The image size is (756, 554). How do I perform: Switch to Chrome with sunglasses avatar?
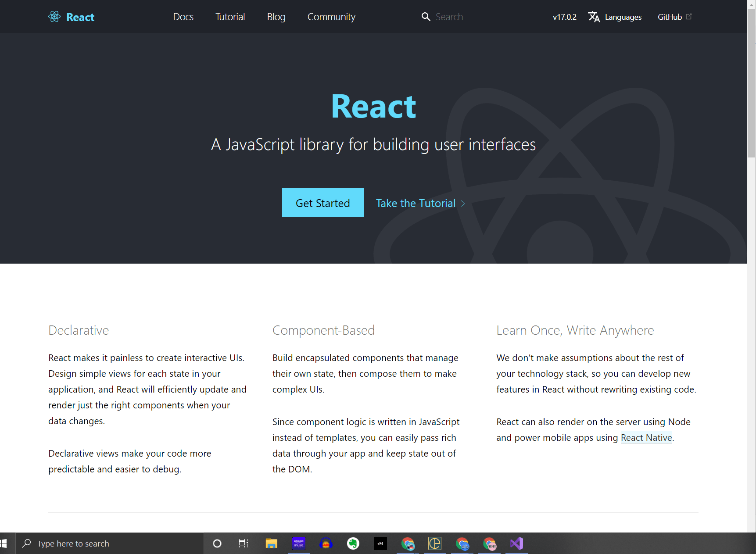click(489, 543)
